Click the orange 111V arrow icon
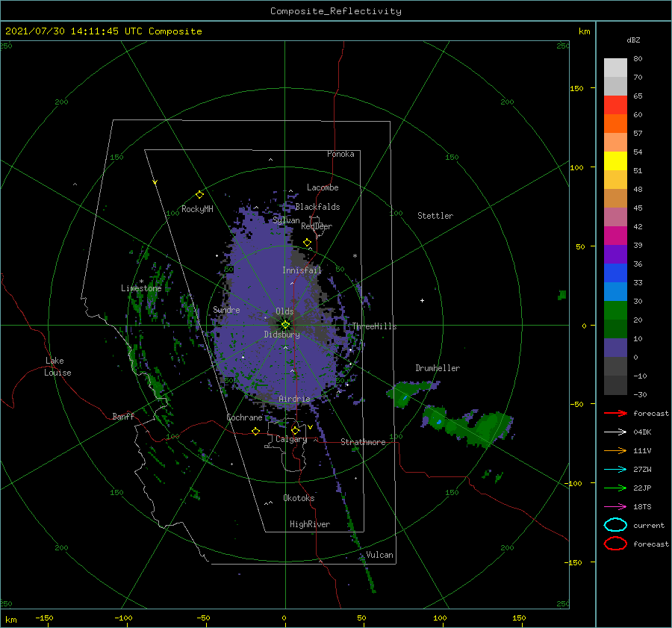Screen dimensions: 672x628 click(615, 450)
